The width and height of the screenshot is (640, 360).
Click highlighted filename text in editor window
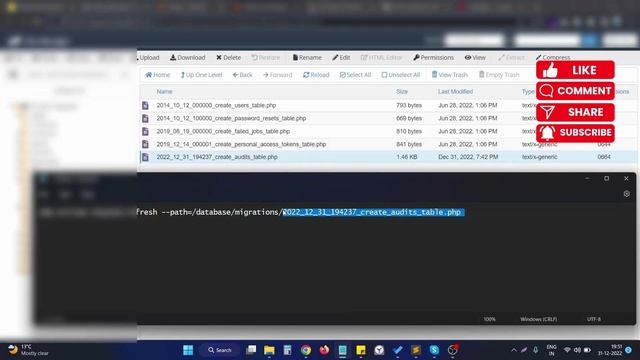pos(373,212)
